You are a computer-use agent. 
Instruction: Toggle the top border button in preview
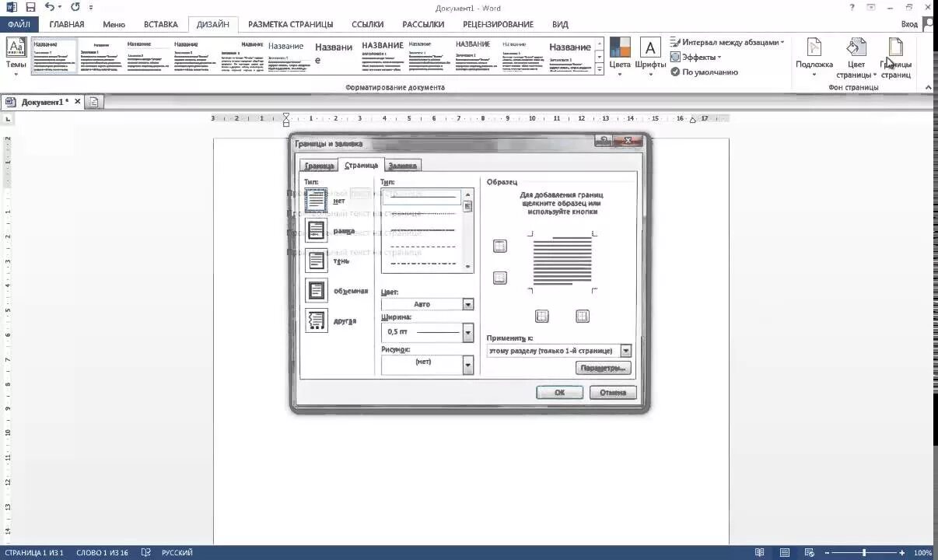point(500,247)
